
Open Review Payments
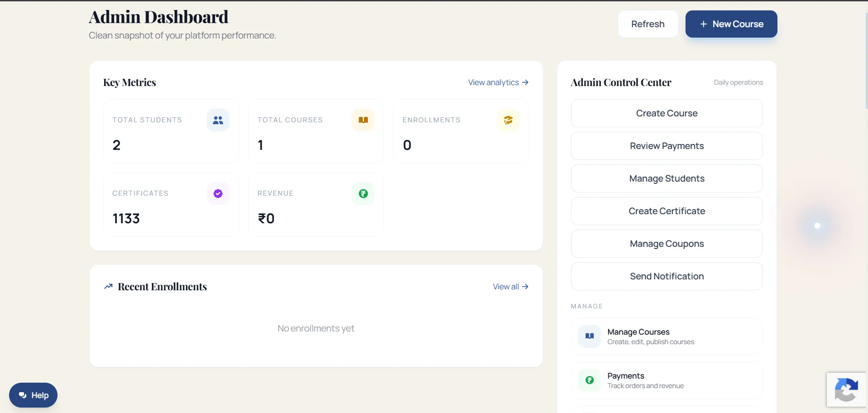click(667, 146)
